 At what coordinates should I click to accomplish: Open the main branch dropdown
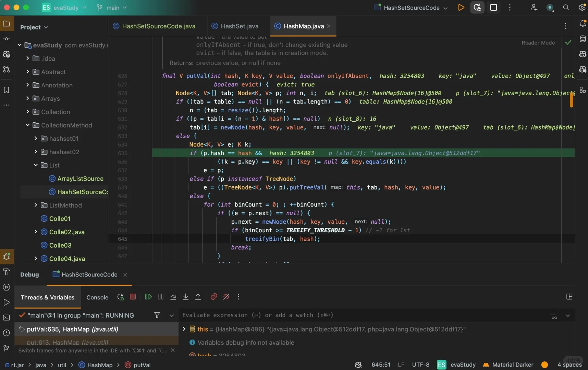point(112,8)
